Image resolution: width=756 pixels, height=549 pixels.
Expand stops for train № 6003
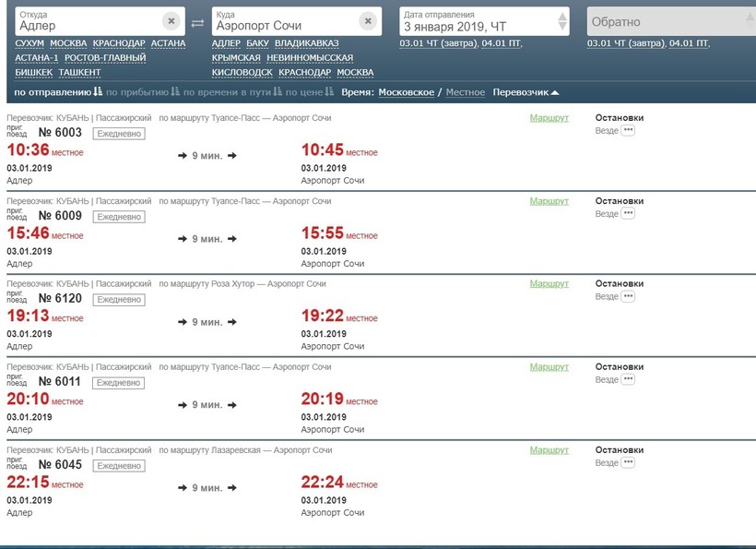(628, 131)
